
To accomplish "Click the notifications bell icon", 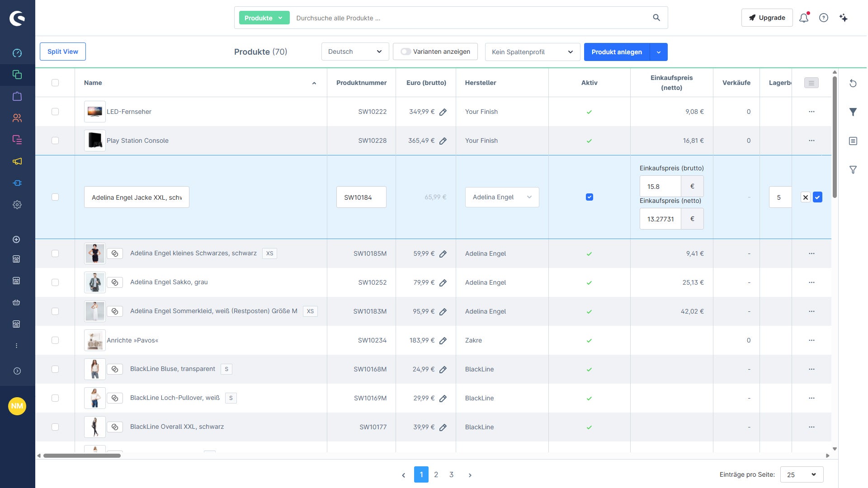I will pyautogui.click(x=804, y=18).
